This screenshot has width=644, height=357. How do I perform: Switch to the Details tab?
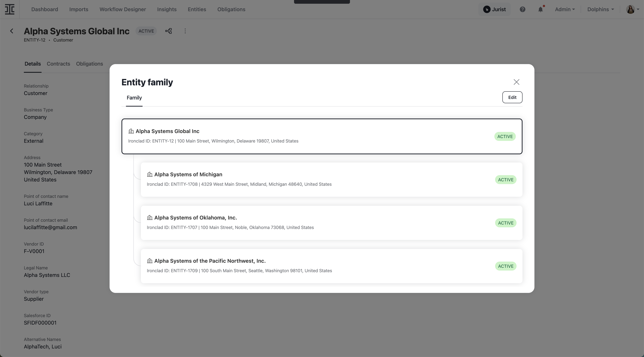(x=33, y=64)
